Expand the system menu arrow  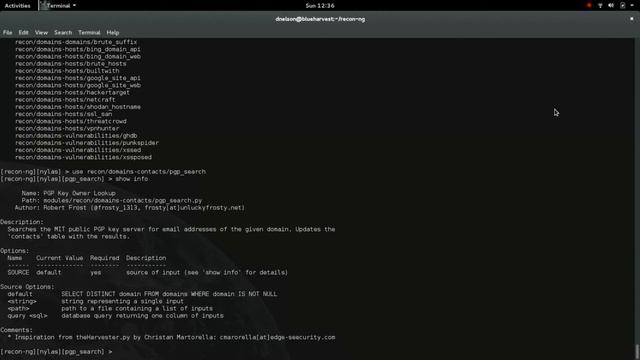point(632,6)
